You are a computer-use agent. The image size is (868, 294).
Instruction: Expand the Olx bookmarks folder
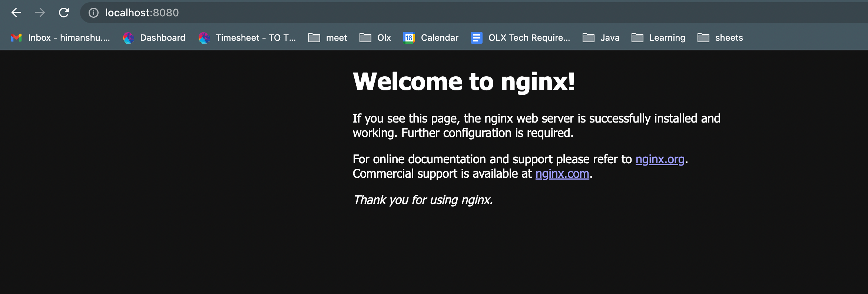point(375,38)
